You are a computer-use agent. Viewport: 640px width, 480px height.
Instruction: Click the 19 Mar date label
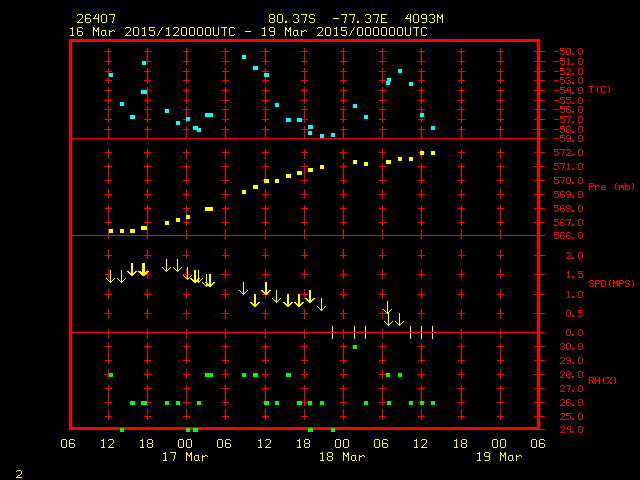tap(499, 457)
